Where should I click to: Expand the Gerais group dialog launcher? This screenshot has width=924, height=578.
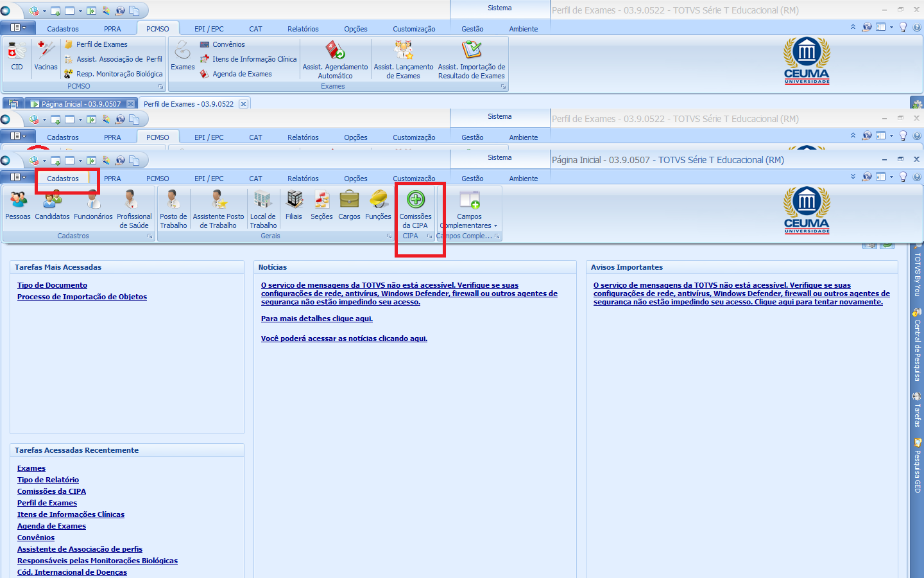tap(389, 236)
